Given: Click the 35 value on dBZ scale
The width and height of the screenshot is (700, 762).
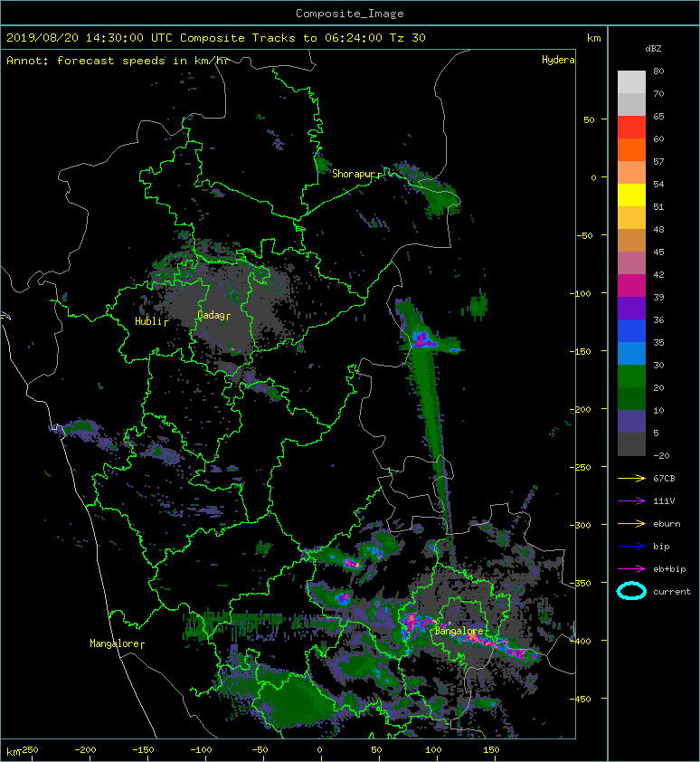Looking at the screenshot, I should click(x=658, y=343).
